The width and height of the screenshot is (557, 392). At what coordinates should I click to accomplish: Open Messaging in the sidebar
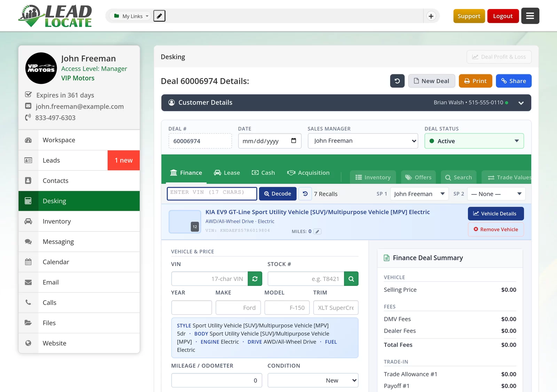pyautogui.click(x=79, y=242)
